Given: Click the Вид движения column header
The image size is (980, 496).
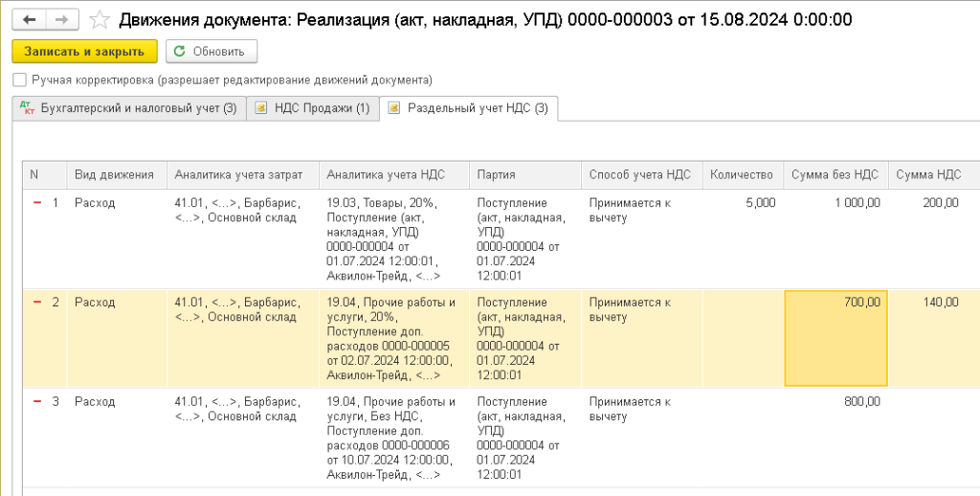Looking at the screenshot, I should [116, 175].
